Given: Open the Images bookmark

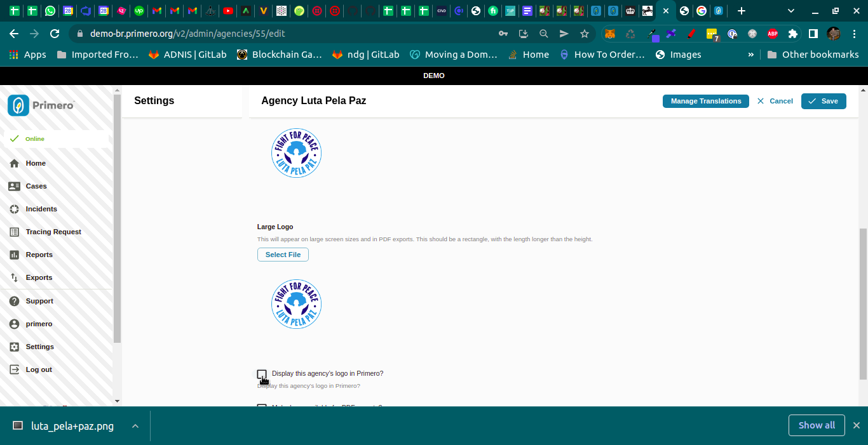Looking at the screenshot, I should [x=678, y=55].
